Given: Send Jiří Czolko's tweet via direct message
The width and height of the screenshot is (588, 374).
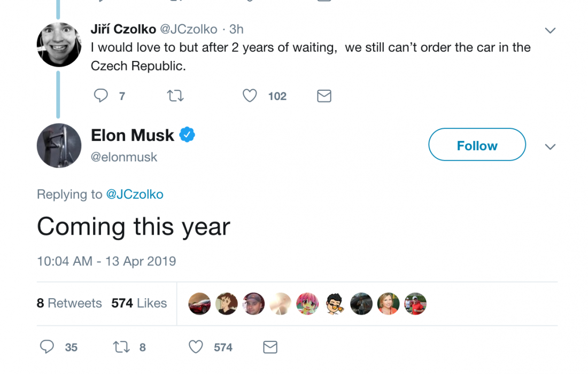Looking at the screenshot, I should 324,96.
